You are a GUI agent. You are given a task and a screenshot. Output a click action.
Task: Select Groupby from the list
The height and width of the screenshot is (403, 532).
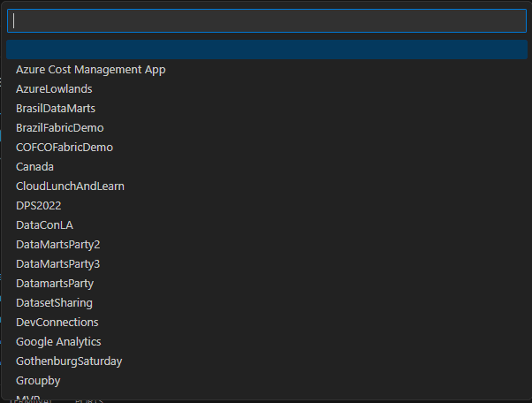point(267,380)
